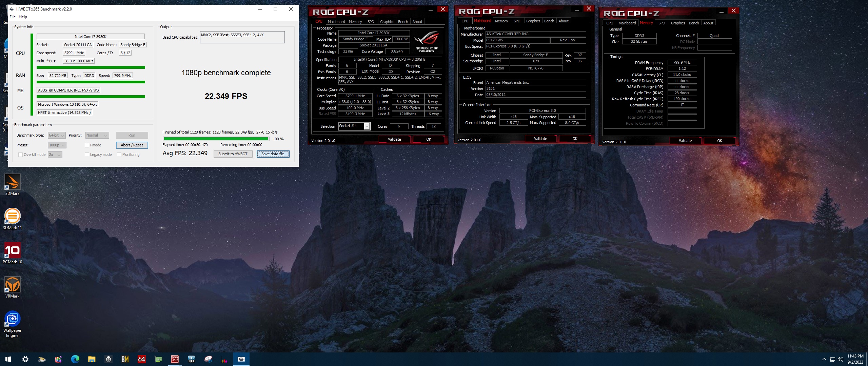Click Save data file button
Viewport: 868px width, 366px height.
(273, 154)
